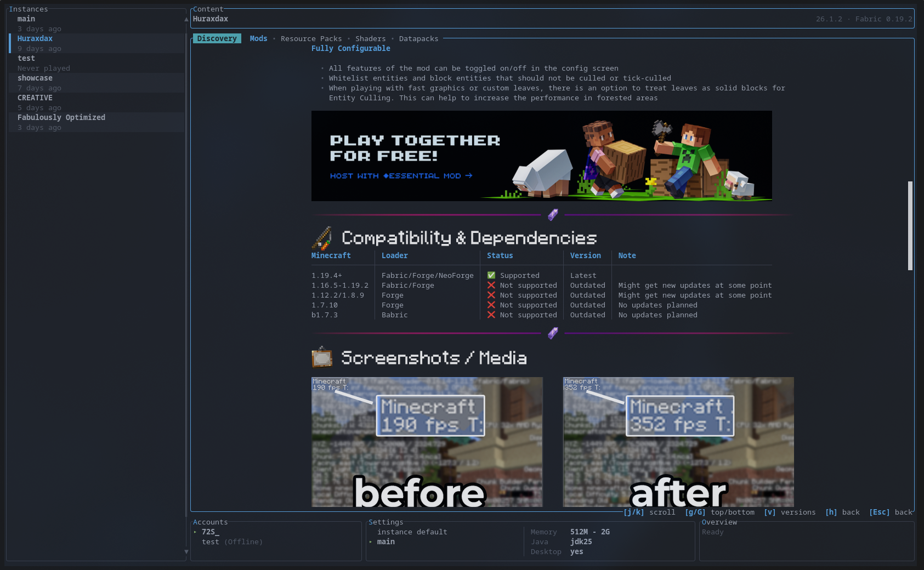The image size is (924, 570).
Task: Click the content pane scrollbar thumb
Action: (x=910, y=226)
